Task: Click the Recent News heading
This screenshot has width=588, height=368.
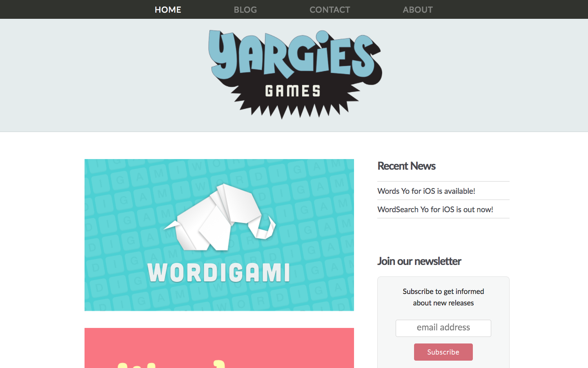Action: coord(406,166)
